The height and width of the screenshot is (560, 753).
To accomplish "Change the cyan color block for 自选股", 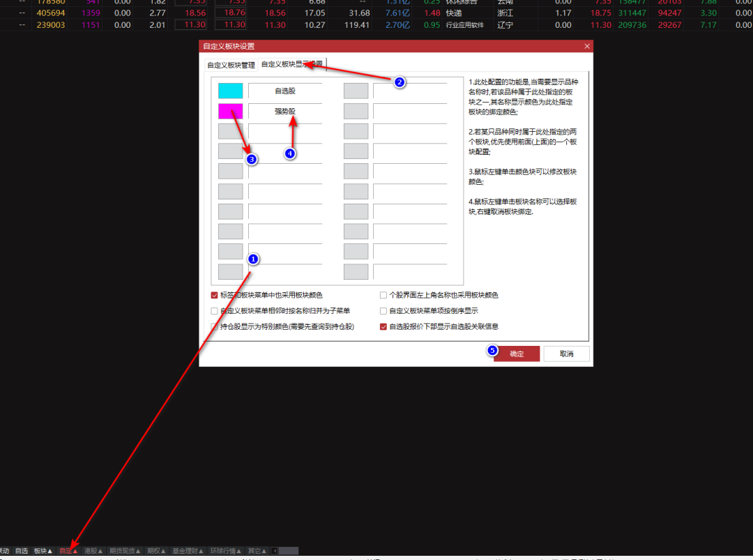I will 230,91.
